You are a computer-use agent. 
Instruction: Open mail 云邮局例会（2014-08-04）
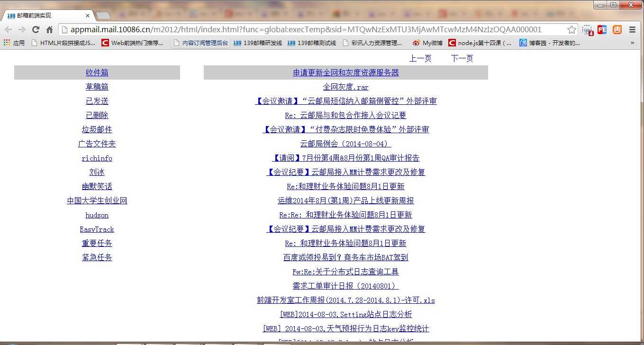tap(346, 144)
